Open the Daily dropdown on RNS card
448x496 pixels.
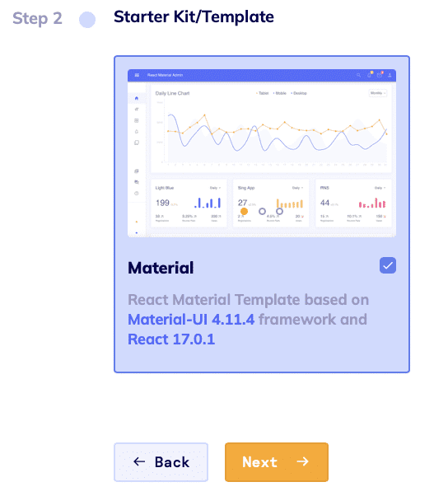(x=380, y=188)
